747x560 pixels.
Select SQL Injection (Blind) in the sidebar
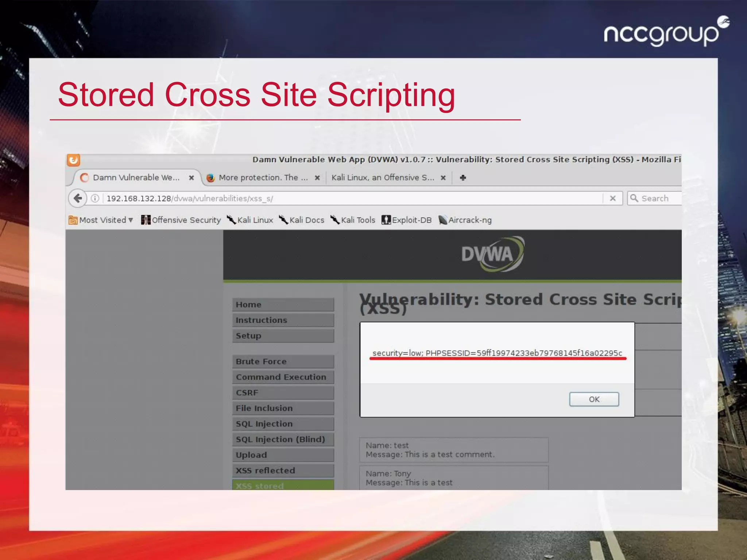click(283, 439)
